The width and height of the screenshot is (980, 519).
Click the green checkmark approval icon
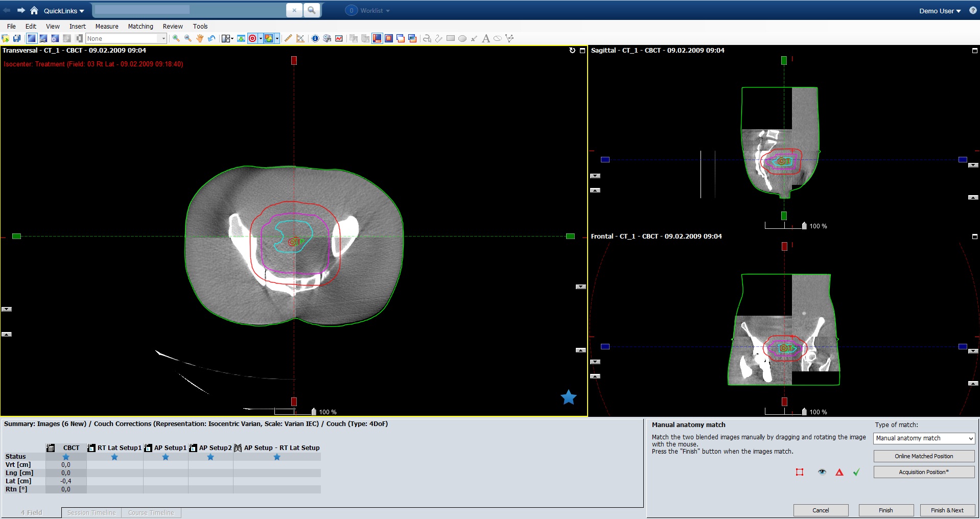pos(856,473)
